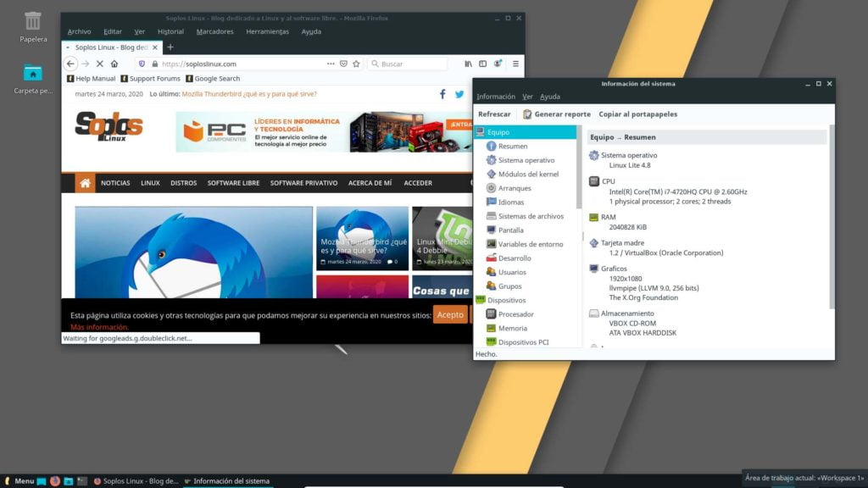Open the page actions three-dot menu in the URL bar
Screen dimensions: 868x488
pyautogui.click(x=331, y=64)
